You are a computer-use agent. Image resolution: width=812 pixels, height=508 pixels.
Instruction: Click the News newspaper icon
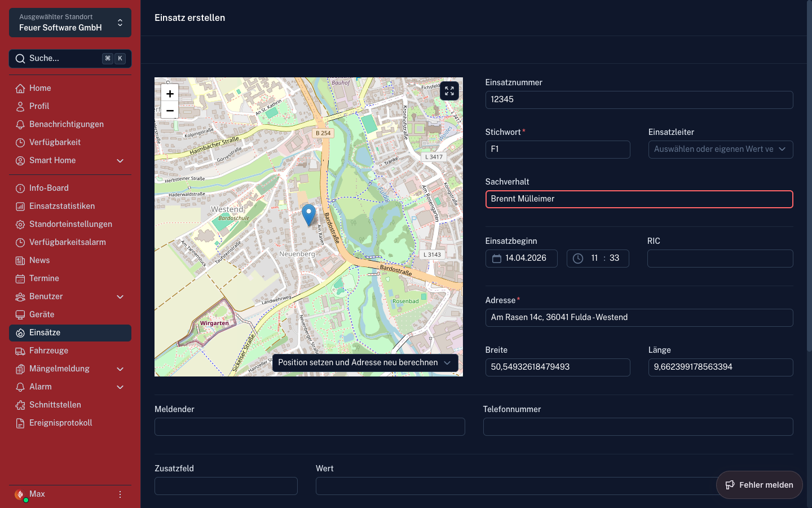[x=20, y=260]
